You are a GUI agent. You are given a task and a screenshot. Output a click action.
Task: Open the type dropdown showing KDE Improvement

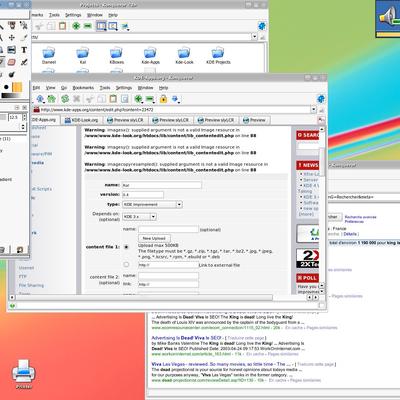pyautogui.click(x=152, y=204)
